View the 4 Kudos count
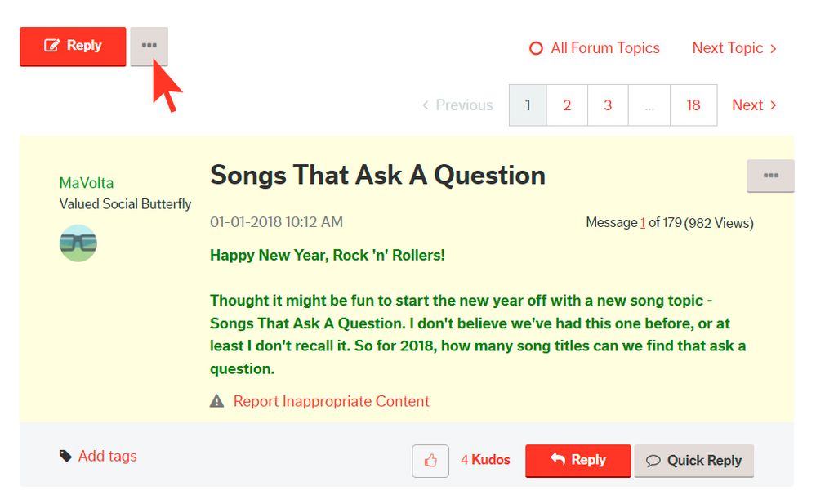Image resolution: width=816 pixels, height=504 pixels. tap(485, 460)
